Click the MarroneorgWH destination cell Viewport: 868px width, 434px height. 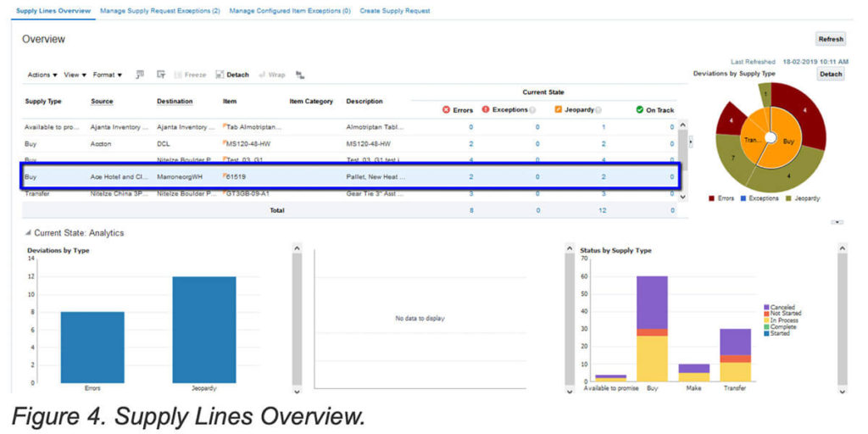click(x=180, y=177)
